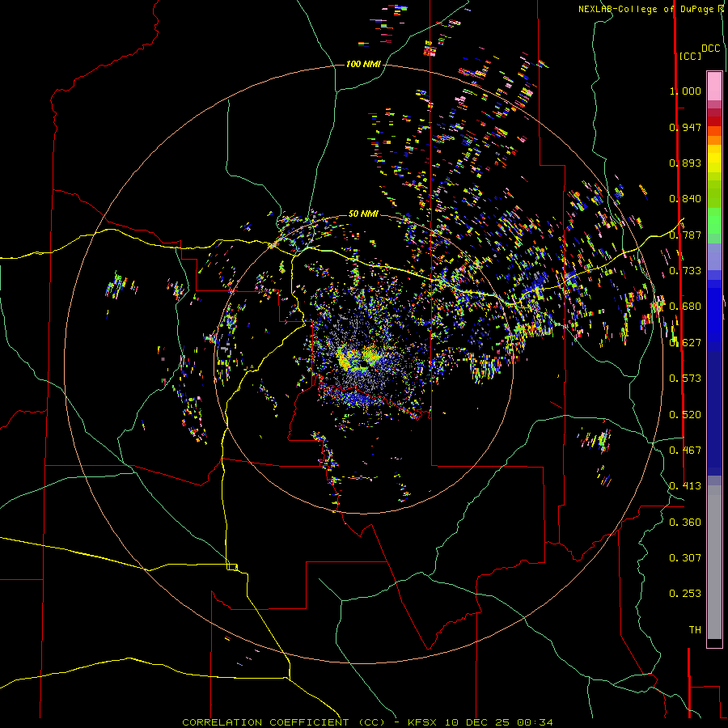Select the 0.360 legend value

[685, 523]
